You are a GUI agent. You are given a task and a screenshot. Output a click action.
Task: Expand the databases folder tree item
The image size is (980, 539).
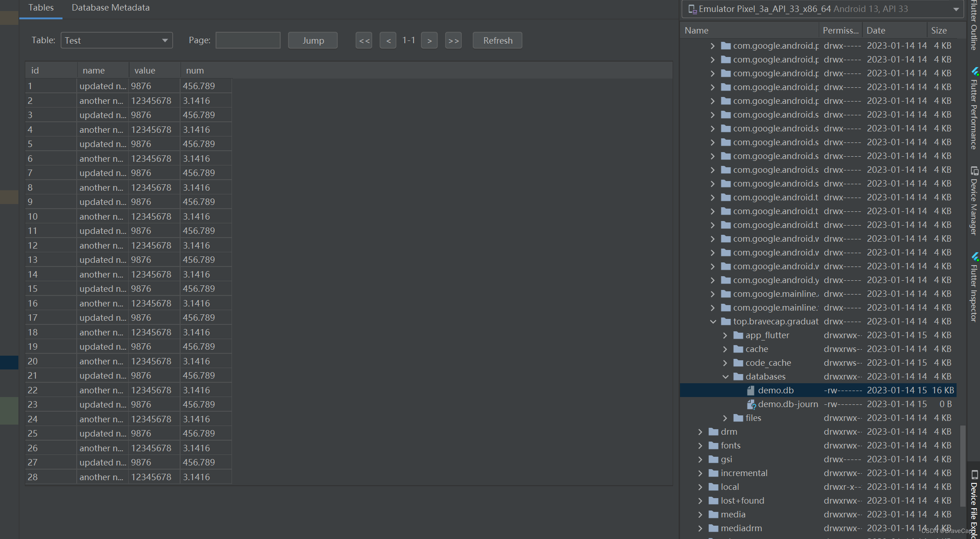coord(723,376)
